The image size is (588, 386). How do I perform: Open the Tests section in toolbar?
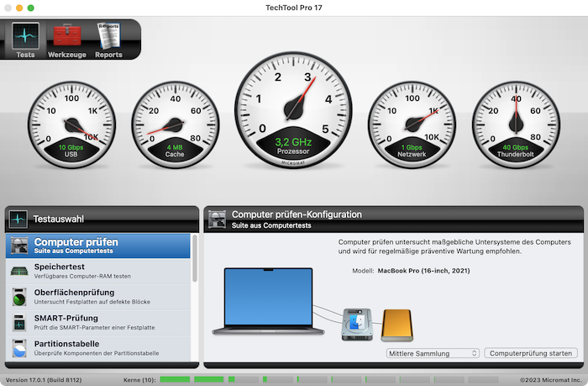[25, 40]
